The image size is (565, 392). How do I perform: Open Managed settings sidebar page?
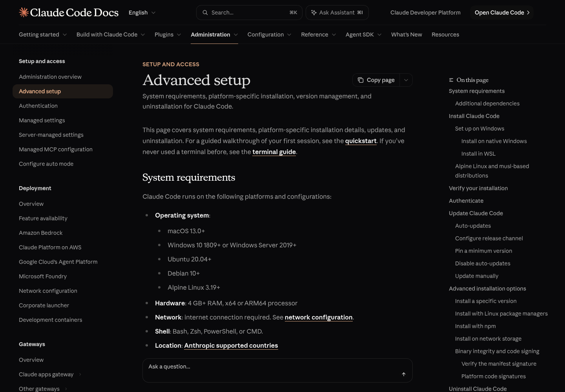tap(63, 120)
